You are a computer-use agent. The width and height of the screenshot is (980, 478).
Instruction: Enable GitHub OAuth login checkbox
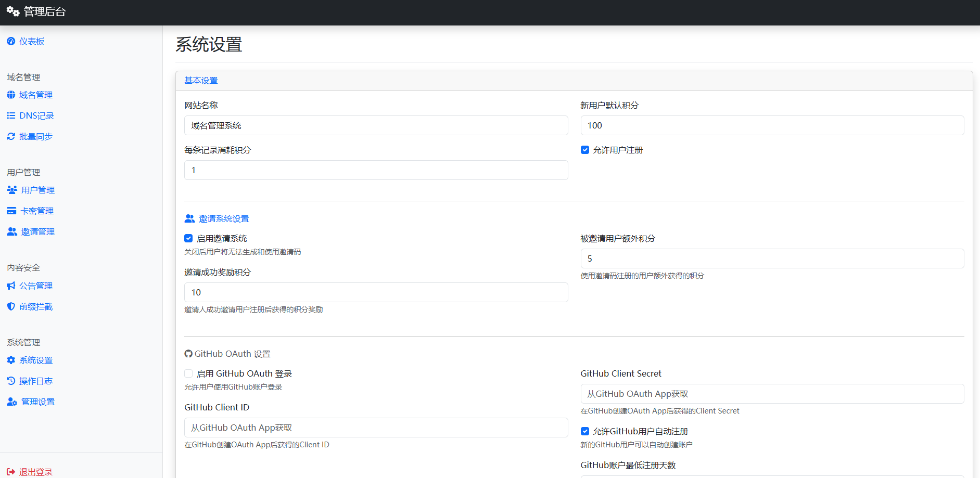(188, 373)
